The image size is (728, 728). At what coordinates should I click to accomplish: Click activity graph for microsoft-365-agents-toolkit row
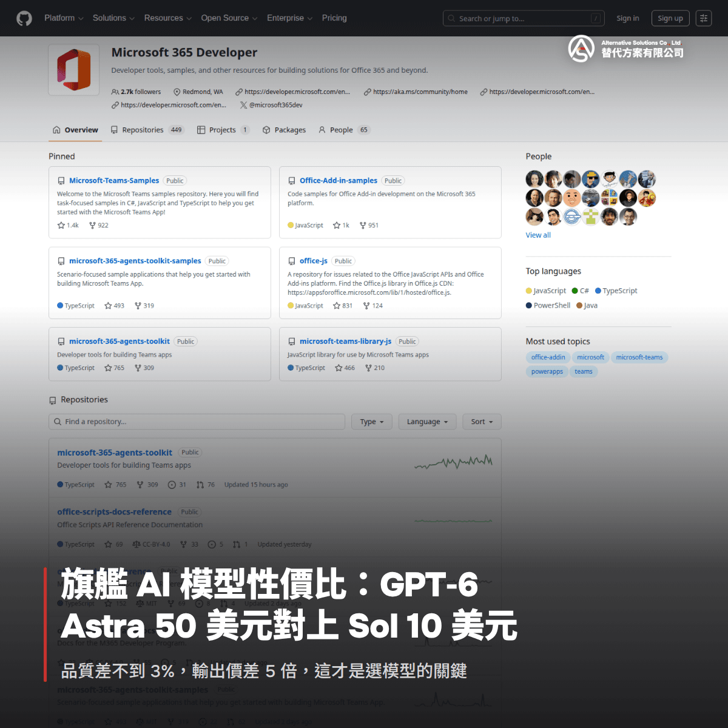(x=454, y=462)
